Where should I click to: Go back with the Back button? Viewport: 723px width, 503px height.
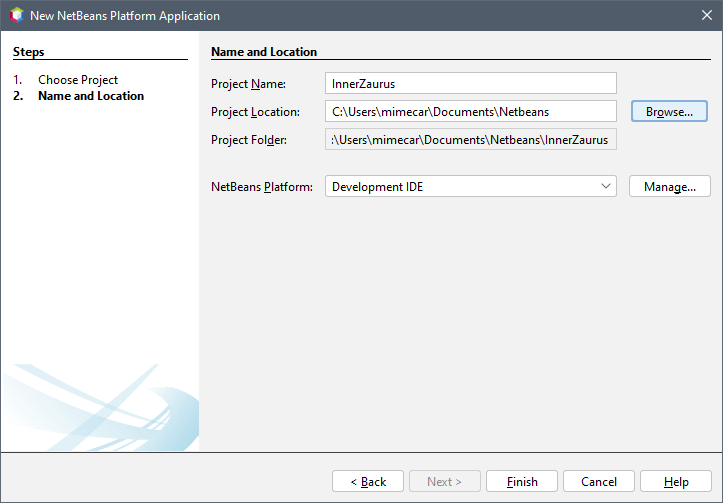(x=367, y=481)
